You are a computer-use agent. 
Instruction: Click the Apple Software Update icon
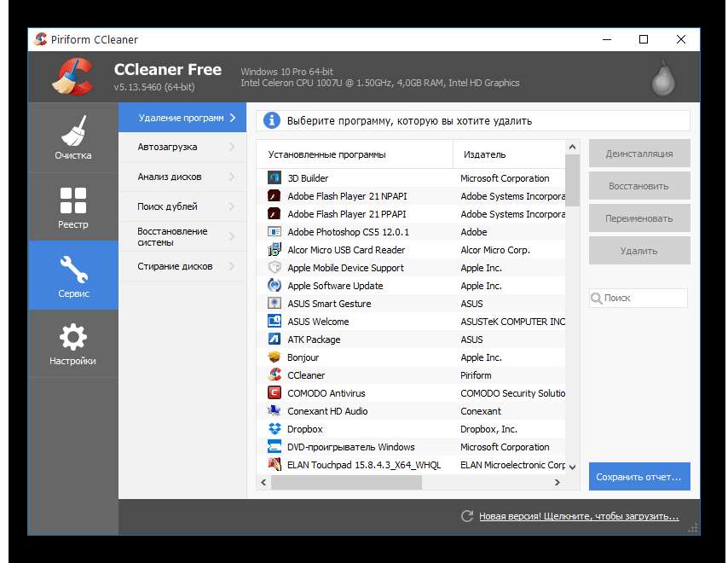[x=274, y=285]
